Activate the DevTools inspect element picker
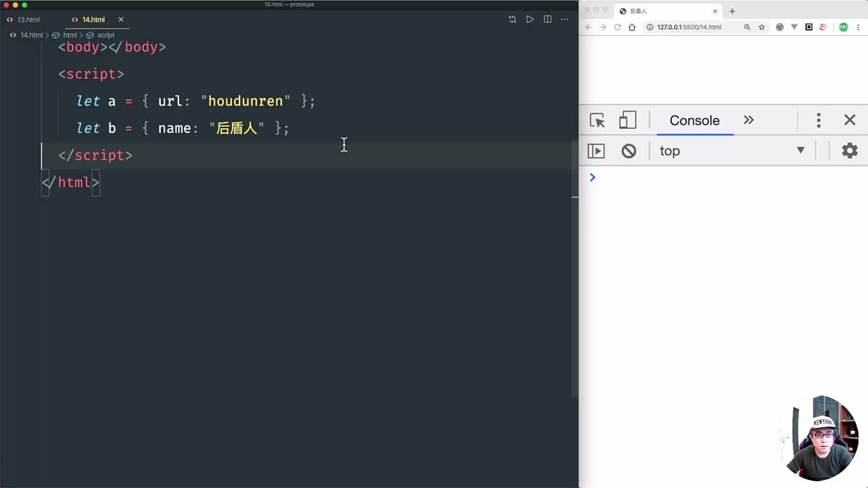Image resolution: width=868 pixels, height=488 pixels. point(597,121)
